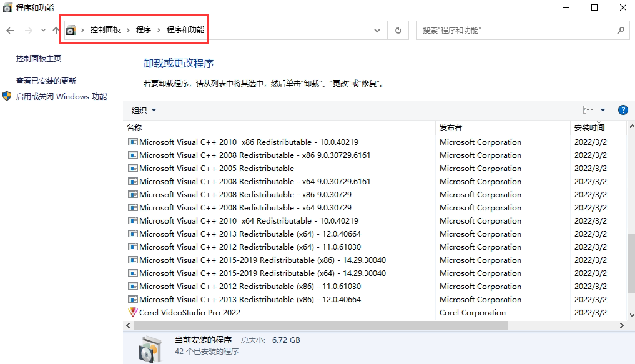Expand the address bar history dropdown
This screenshot has height=364, width=635.
click(377, 30)
